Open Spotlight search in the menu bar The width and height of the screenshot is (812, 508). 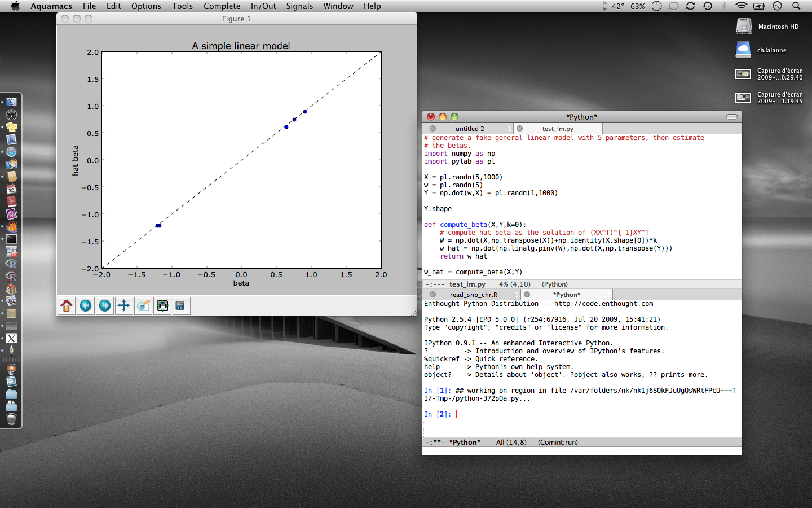click(x=796, y=6)
